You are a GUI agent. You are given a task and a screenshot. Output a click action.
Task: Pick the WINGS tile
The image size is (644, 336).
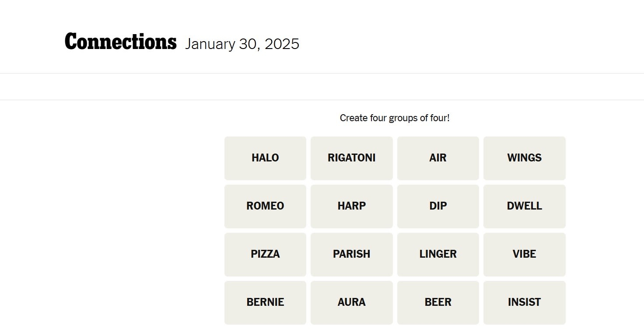point(524,158)
